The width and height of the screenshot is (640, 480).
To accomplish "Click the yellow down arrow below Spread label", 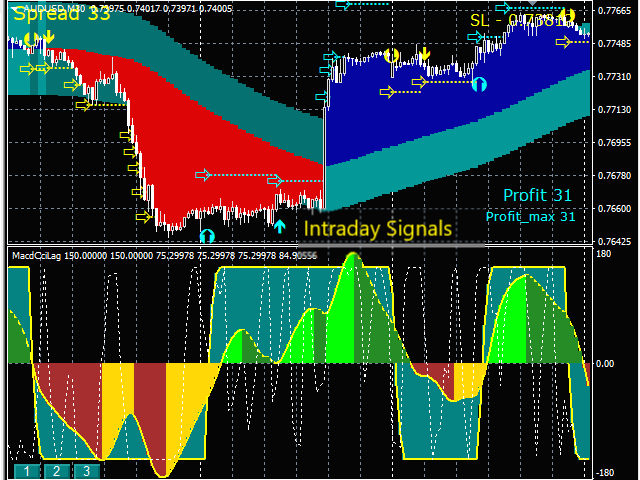I will [49, 38].
